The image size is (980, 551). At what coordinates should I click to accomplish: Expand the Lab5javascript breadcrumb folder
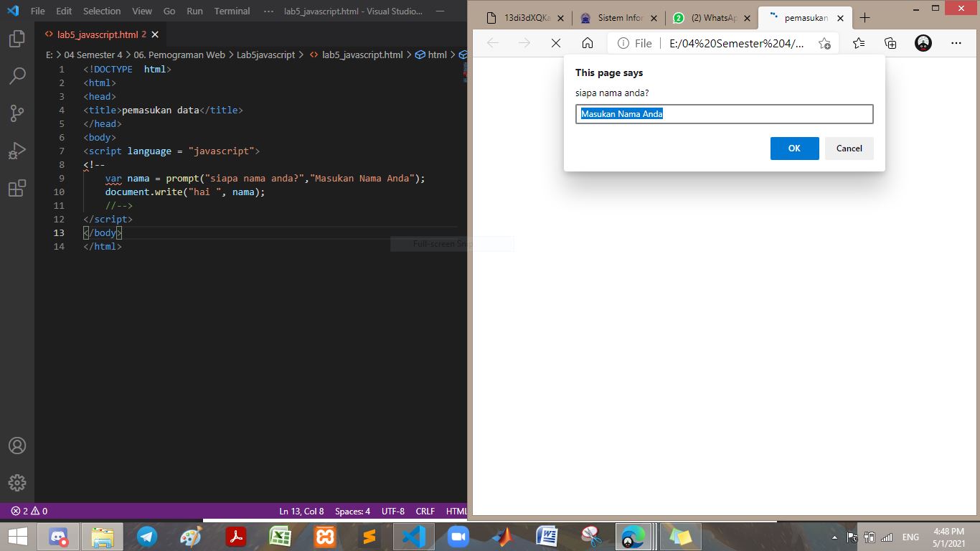(x=265, y=55)
